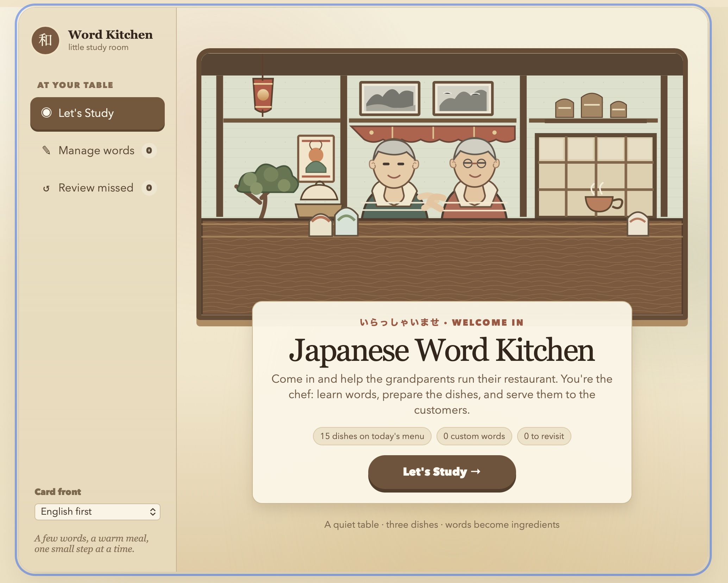This screenshot has height=583, width=728.
Task: Click the Manage words count badge
Action: tap(149, 151)
